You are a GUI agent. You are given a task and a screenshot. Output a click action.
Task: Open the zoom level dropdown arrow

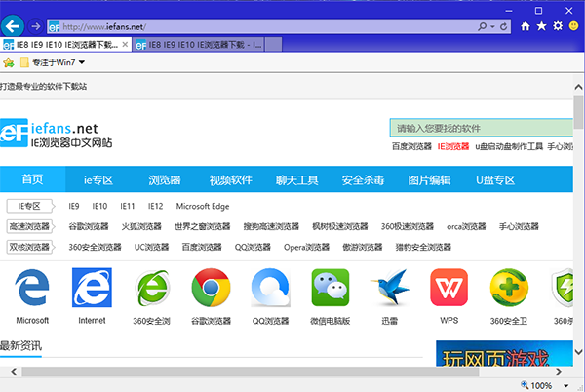tap(573, 385)
